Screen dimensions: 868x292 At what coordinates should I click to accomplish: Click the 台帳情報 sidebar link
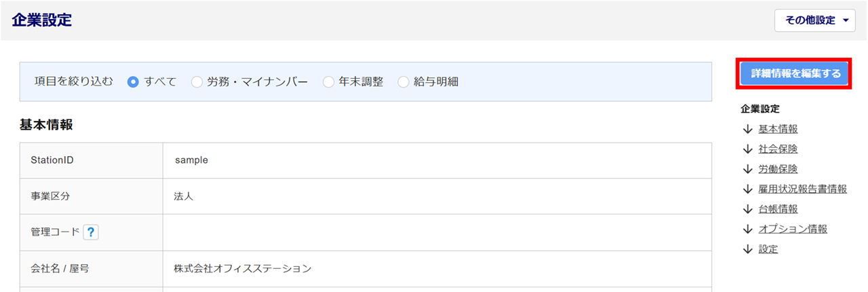778,209
